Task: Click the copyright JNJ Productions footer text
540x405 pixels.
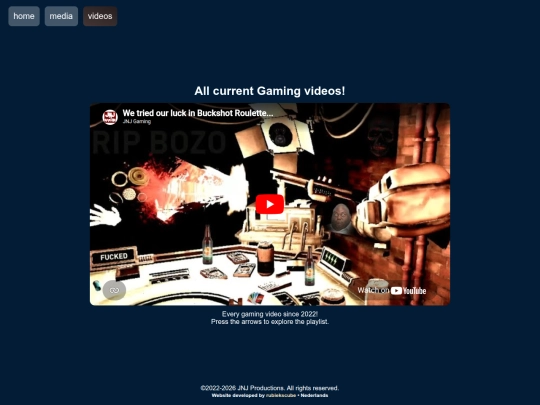Action: (x=270, y=388)
